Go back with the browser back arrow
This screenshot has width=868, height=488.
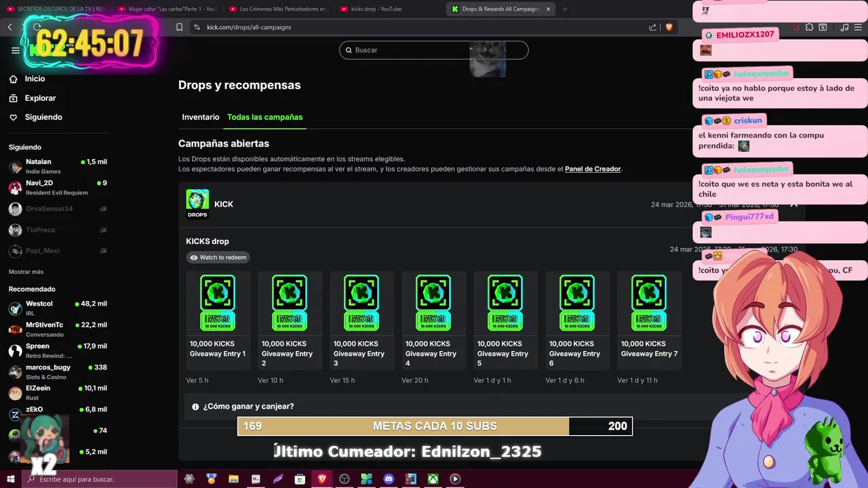pos(10,27)
